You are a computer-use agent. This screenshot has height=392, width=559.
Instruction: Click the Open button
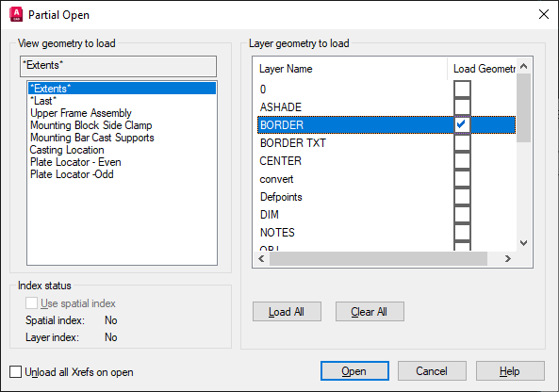pos(354,371)
